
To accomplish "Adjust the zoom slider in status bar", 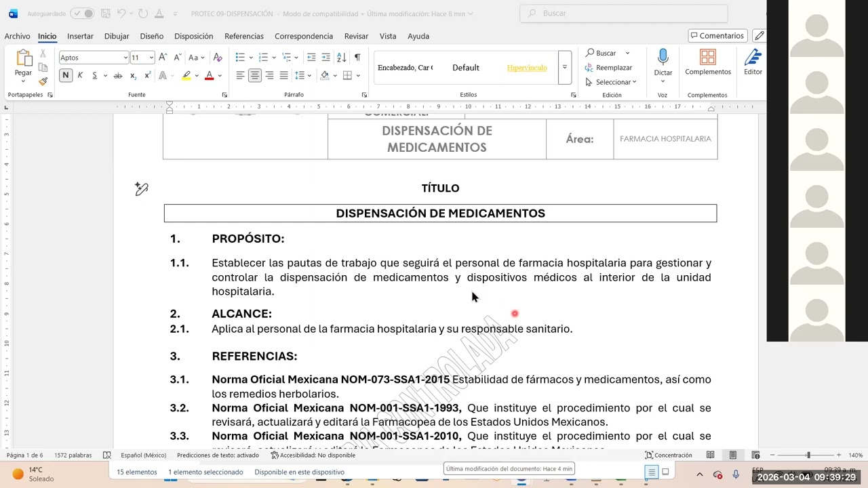I will [808, 455].
